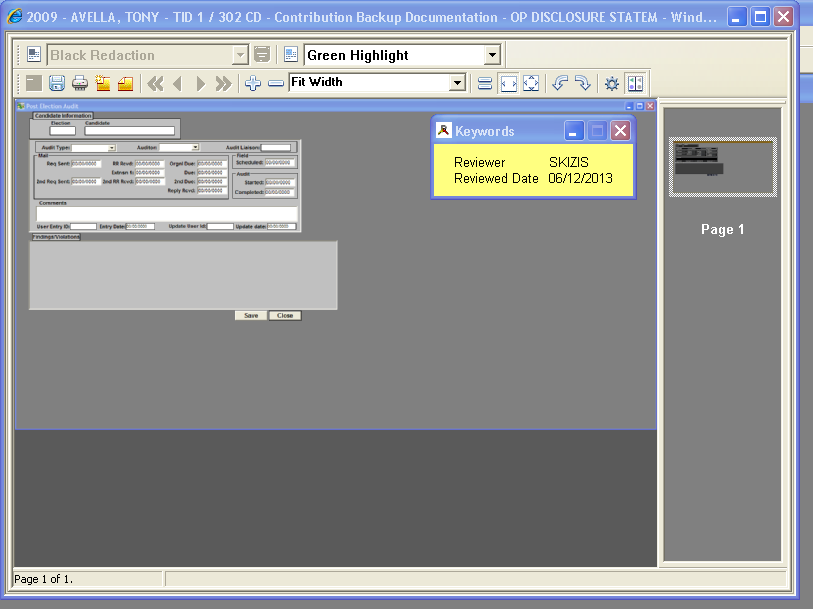The height and width of the screenshot is (609, 813).
Task: Maximize the main document viewer window
Action: (x=760, y=17)
